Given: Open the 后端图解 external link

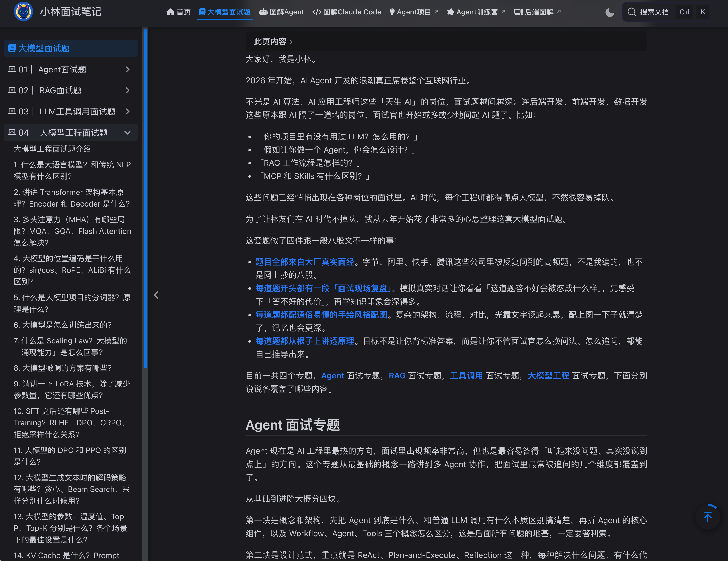Looking at the screenshot, I should click(x=537, y=12).
